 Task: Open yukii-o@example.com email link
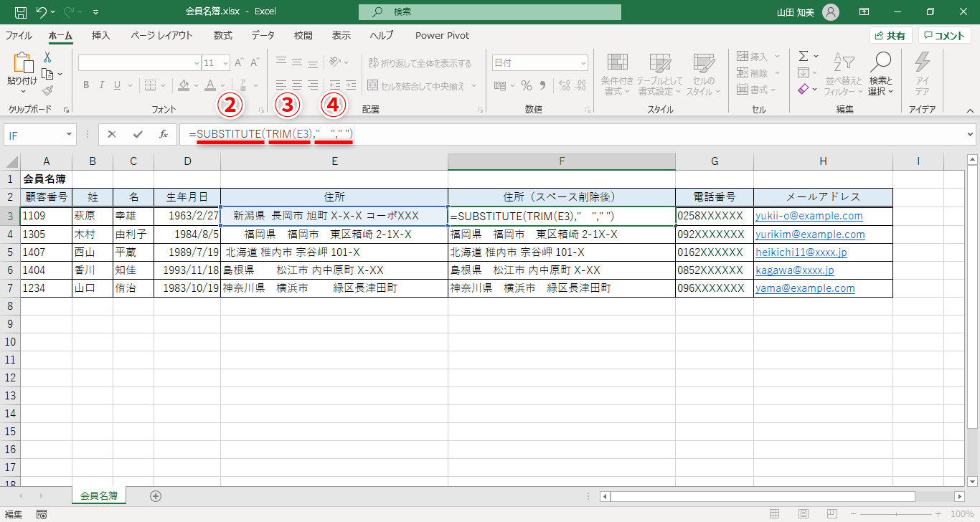(x=809, y=216)
